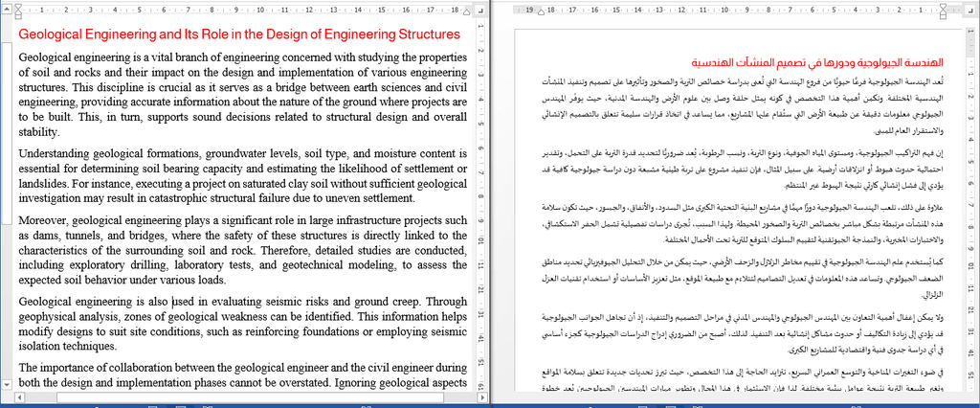Image resolution: width=980 pixels, height=408 pixels.
Task: Click the tab selector button in the Arabic document ruler
Action: pyautogui.click(x=970, y=10)
